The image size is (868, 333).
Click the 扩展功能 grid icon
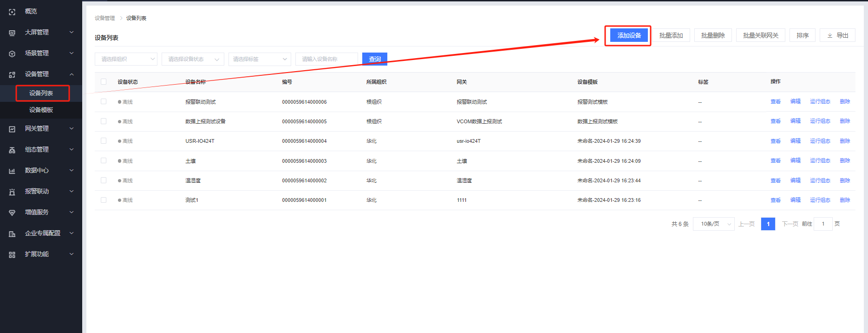(12, 254)
